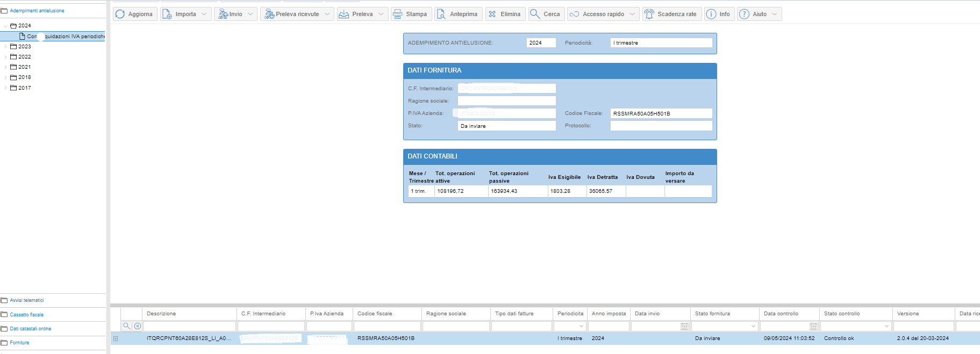Open the Stato fornitura filter dropdown
Screen dimensions: 980x354
(x=753, y=326)
